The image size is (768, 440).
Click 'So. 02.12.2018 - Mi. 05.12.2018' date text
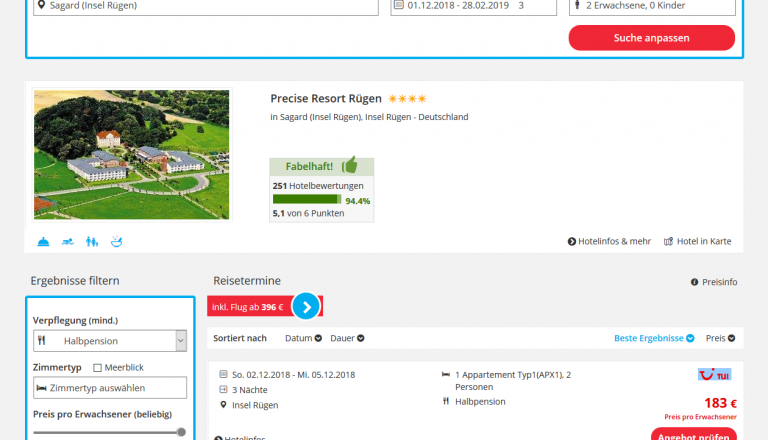click(x=293, y=375)
